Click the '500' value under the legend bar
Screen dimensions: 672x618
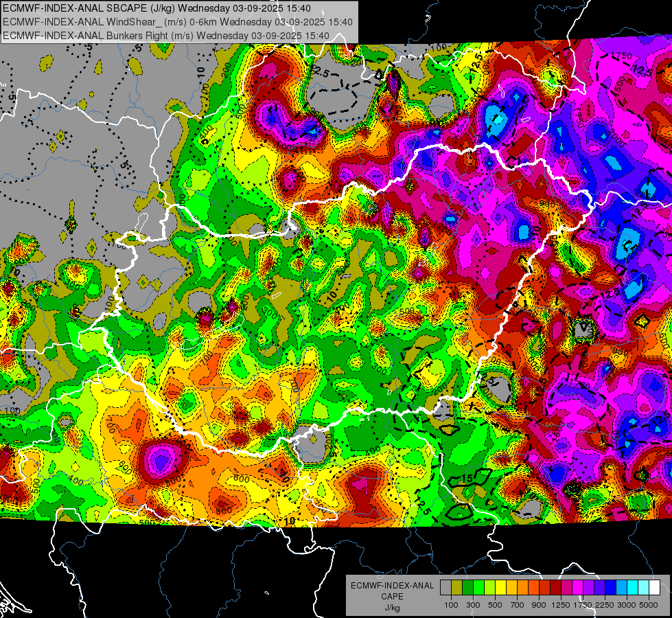click(495, 605)
